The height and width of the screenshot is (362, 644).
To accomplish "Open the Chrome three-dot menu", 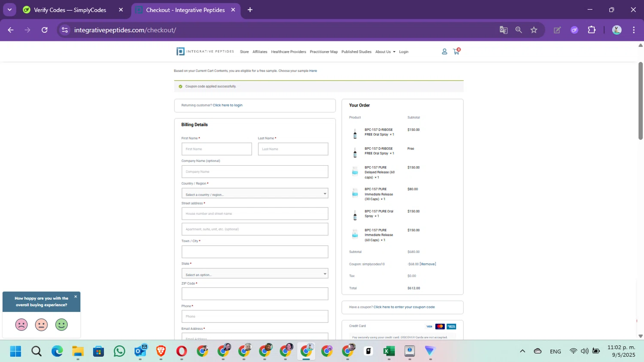I will coord(634,30).
